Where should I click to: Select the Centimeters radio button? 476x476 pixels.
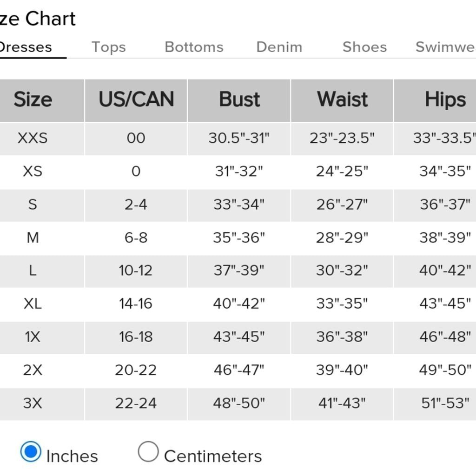click(148, 451)
